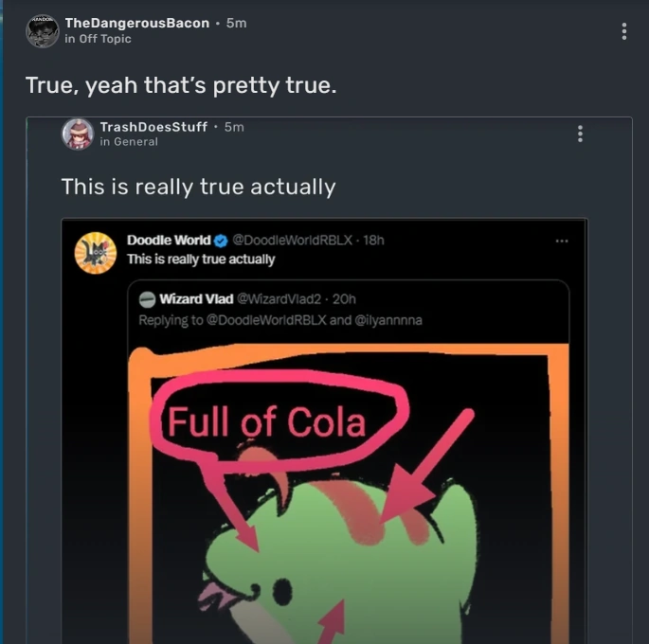Viewport: 649px width, 644px height.
Task: Click the blue verified badge beside Doodle World
Action: click(x=221, y=241)
